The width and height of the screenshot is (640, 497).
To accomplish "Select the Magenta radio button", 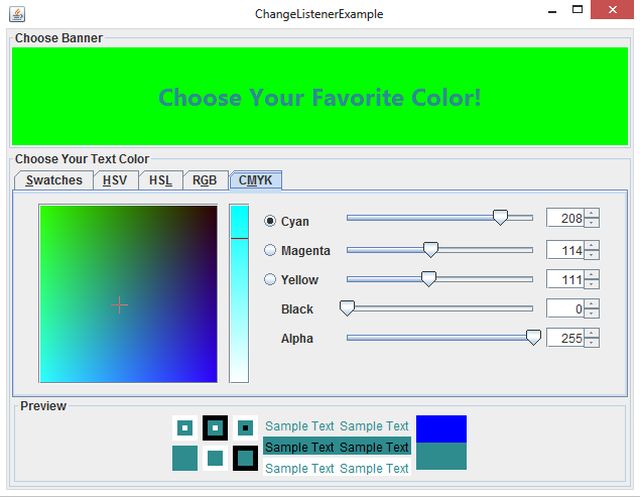I will point(270,250).
